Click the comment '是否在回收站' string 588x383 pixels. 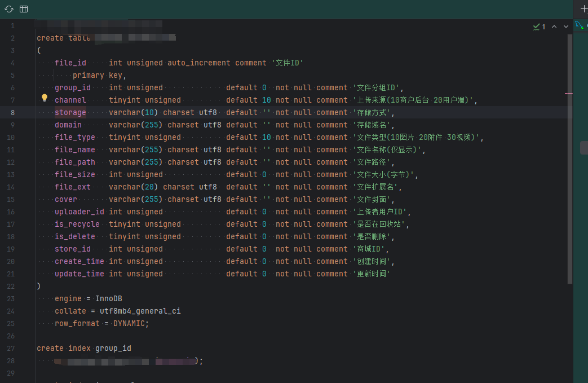point(379,224)
